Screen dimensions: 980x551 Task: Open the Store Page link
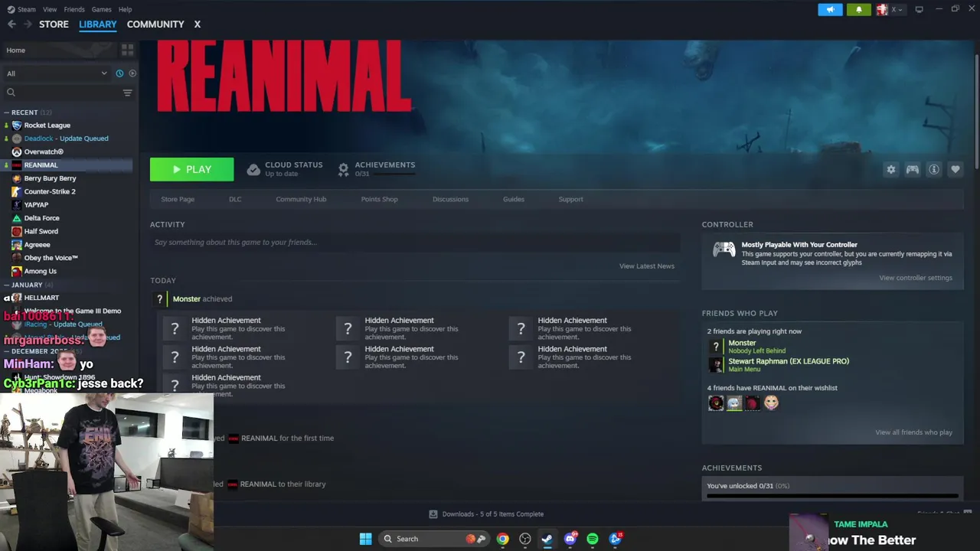(x=178, y=199)
